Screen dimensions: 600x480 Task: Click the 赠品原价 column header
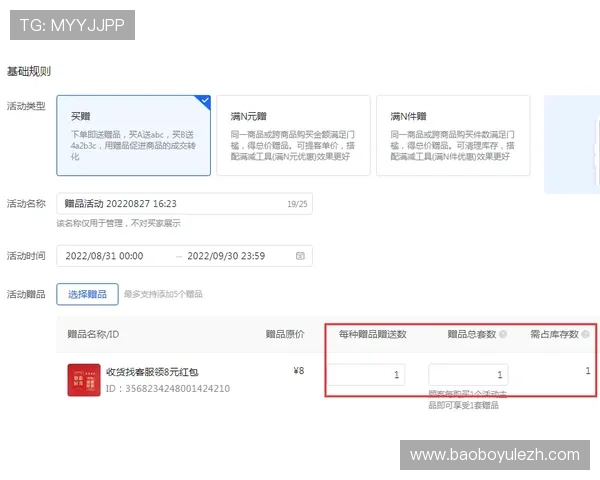coord(285,334)
